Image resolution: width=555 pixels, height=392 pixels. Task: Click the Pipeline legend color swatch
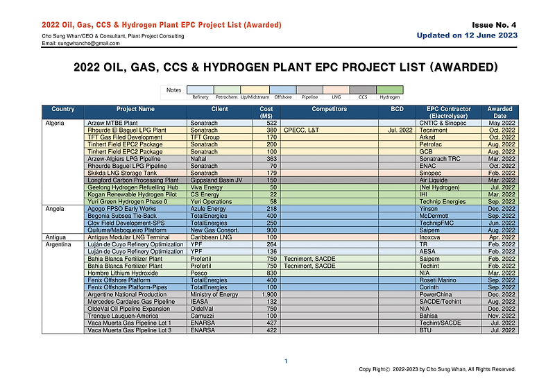(x=309, y=90)
